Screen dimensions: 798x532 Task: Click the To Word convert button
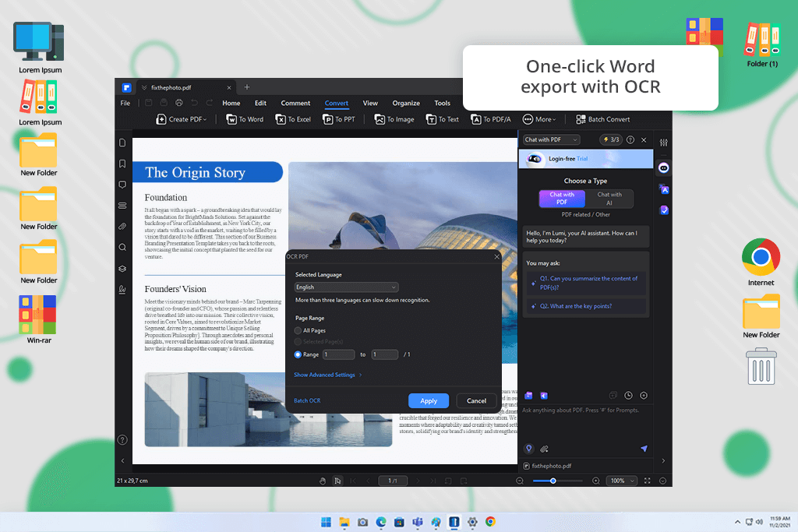tap(245, 119)
